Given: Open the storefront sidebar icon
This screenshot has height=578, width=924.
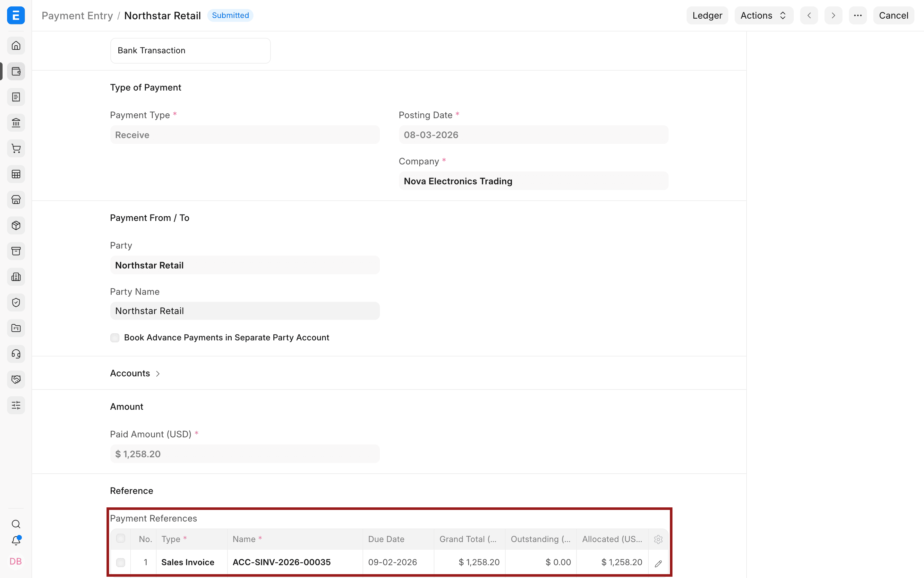Looking at the screenshot, I should pos(16,199).
